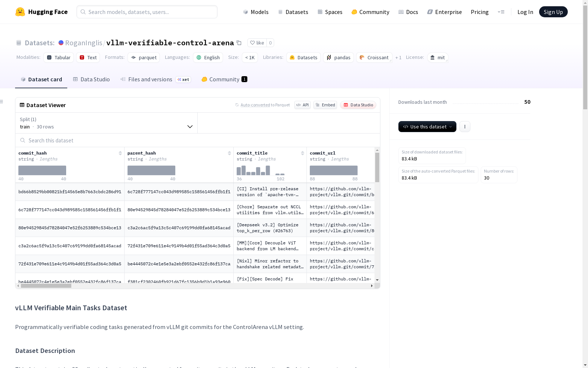The height and width of the screenshot is (368, 588).
Task: Open the Datasets menu item
Action: click(x=293, y=12)
